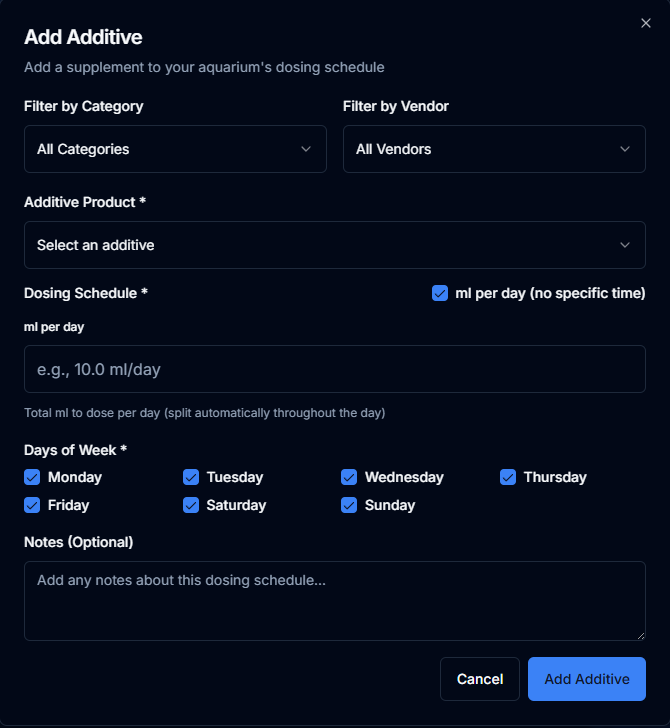
Task: Open the Filter by Vendor dropdown
Action: tap(493, 149)
